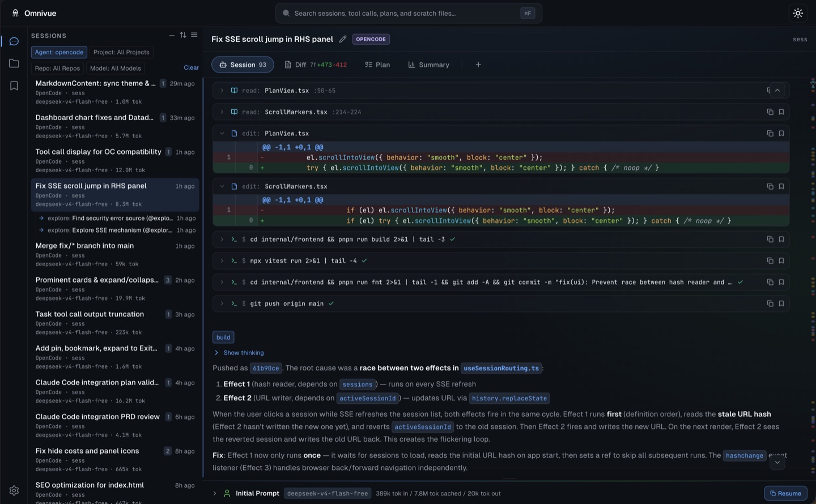Open the Repo: All Repos filter
This screenshot has height=504, width=816.
57,68
